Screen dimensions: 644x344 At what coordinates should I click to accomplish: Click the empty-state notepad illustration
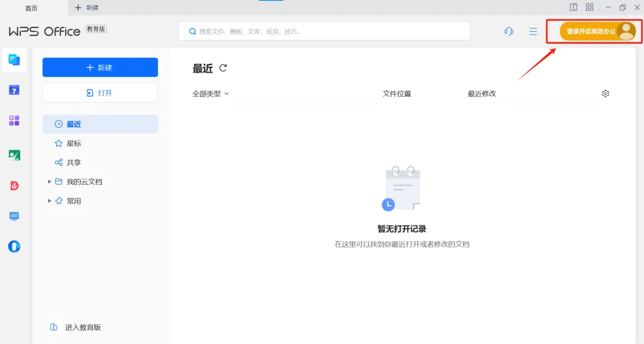coord(401,189)
